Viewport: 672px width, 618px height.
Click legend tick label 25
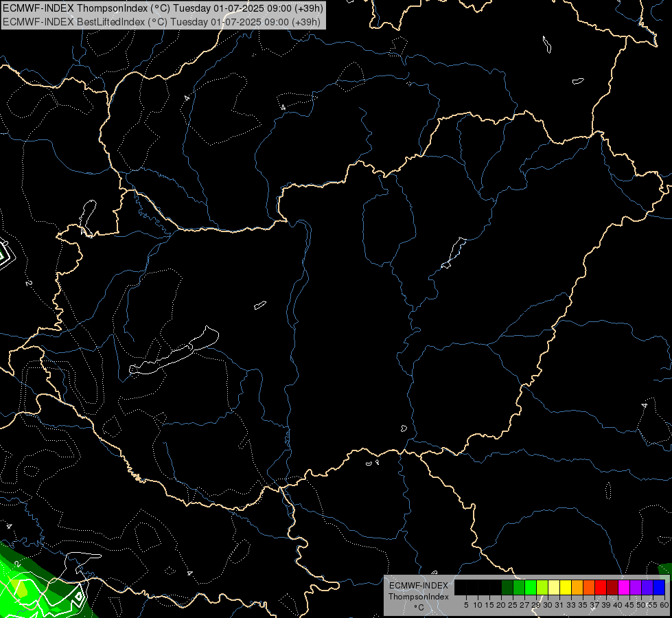tap(513, 605)
